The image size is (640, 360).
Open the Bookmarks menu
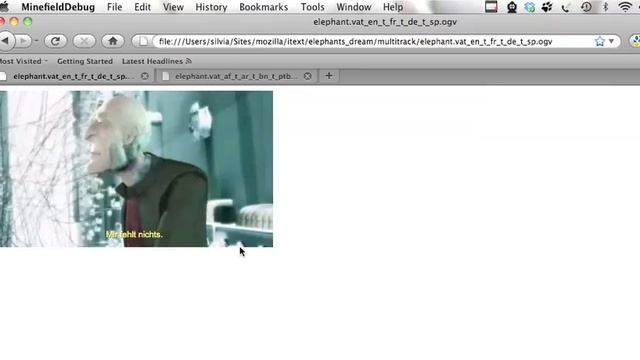[263, 7]
